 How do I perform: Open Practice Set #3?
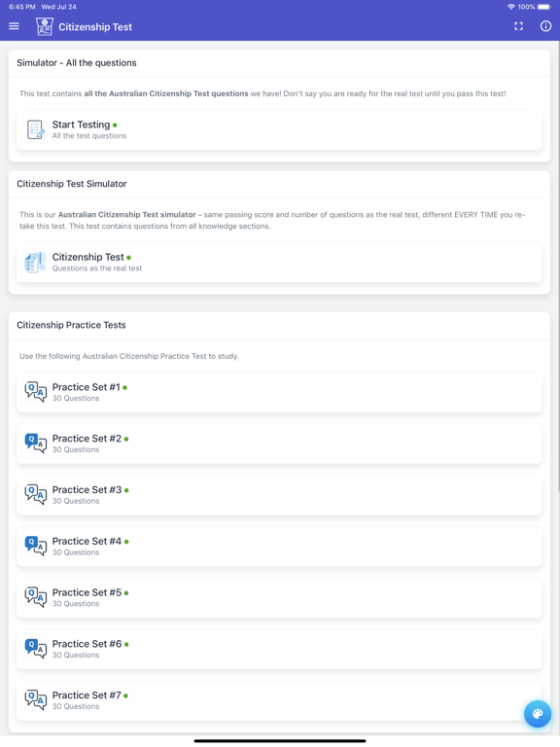tap(280, 495)
